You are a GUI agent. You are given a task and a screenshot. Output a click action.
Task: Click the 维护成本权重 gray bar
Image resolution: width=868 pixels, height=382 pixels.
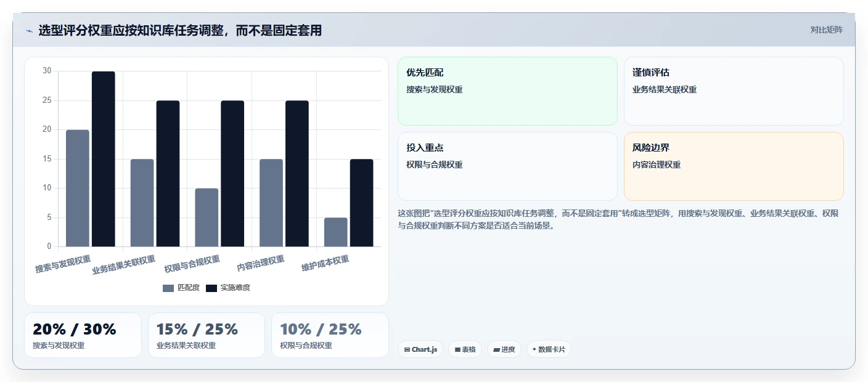(336, 232)
